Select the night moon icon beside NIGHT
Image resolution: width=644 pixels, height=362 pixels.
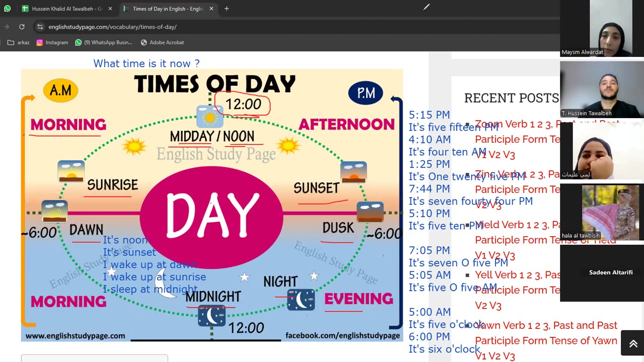coord(301,300)
